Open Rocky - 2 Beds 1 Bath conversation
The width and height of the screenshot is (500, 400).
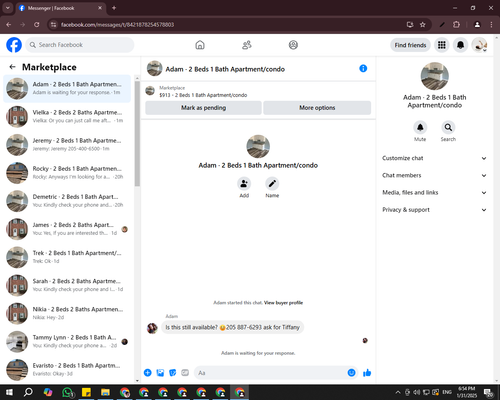point(67,173)
